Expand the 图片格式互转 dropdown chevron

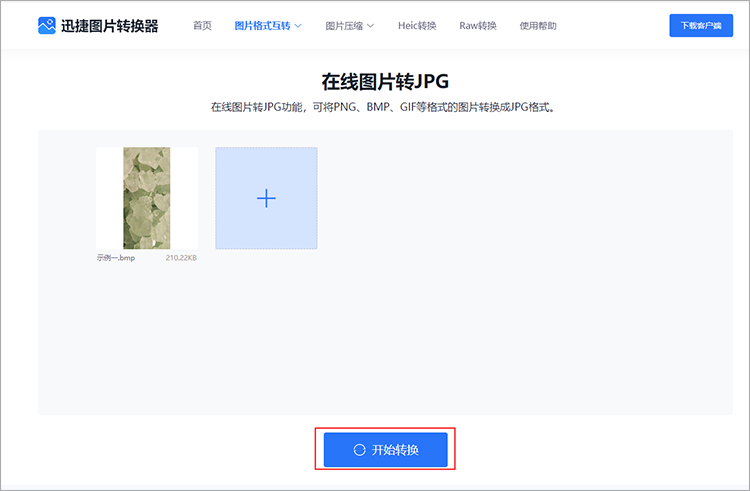(298, 26)
